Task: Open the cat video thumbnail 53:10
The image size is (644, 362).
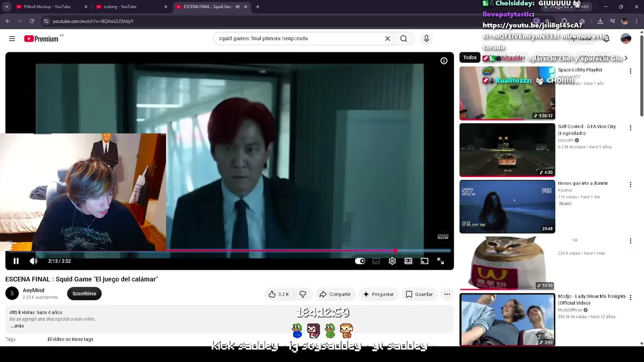Action: pos(507,263)
